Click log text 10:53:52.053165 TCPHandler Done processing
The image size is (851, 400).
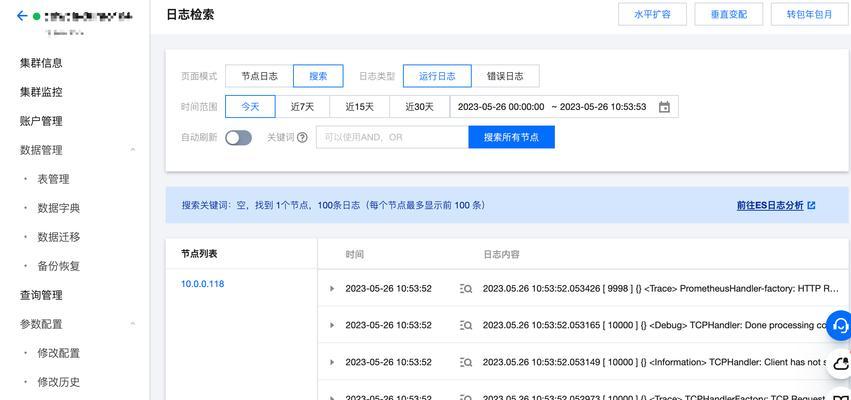[656, 325]
